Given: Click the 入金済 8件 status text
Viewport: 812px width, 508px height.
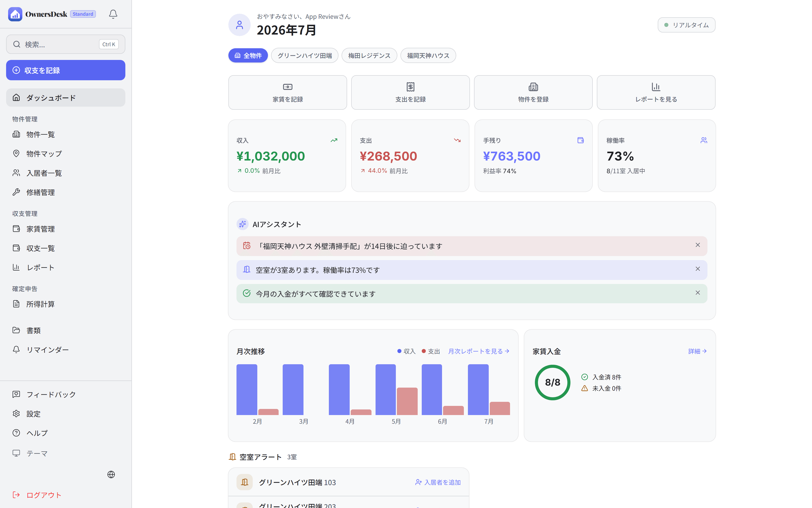Looking at the screenshot, I should pos(607,377).
